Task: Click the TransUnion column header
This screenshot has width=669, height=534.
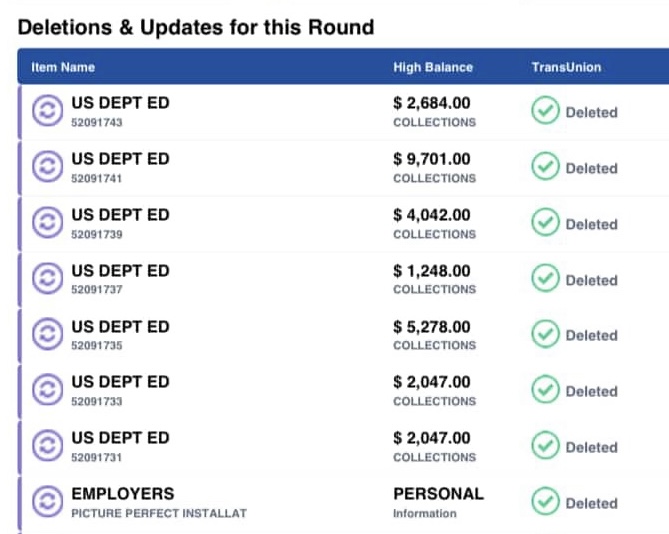Action: 566,68
